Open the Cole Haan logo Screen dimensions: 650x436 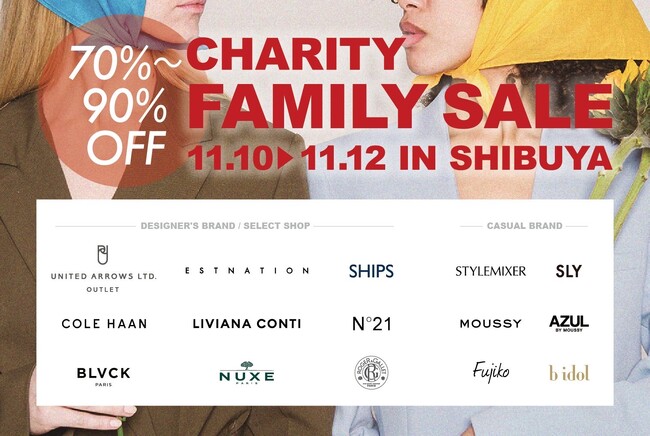pyautogui.click(x=104, y=324)
